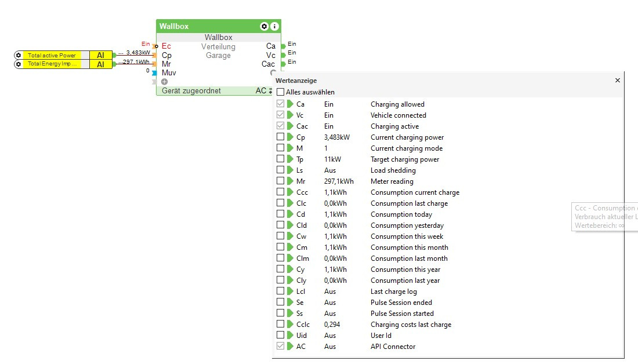Click green arrow icon for Uid row
The image size is (638, 364).
pos(290,335)
